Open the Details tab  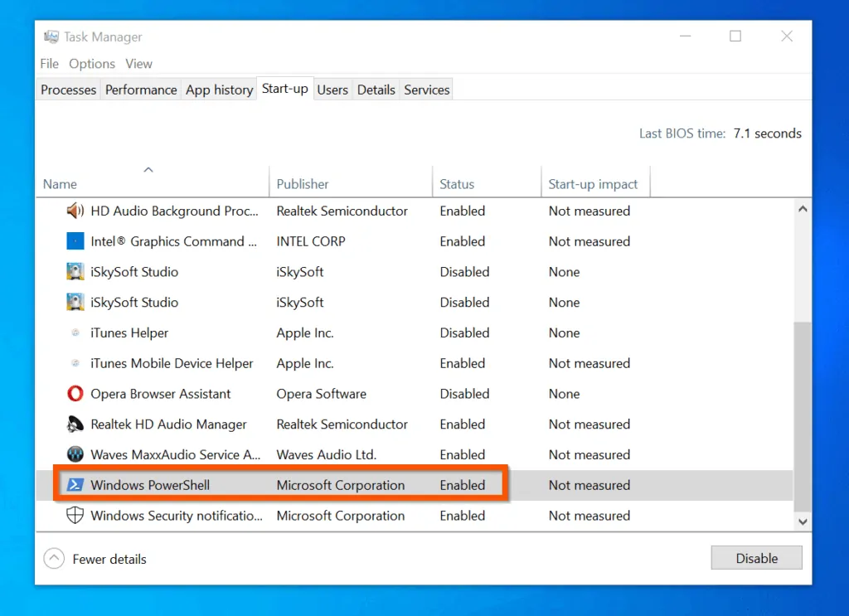point(376,90)
